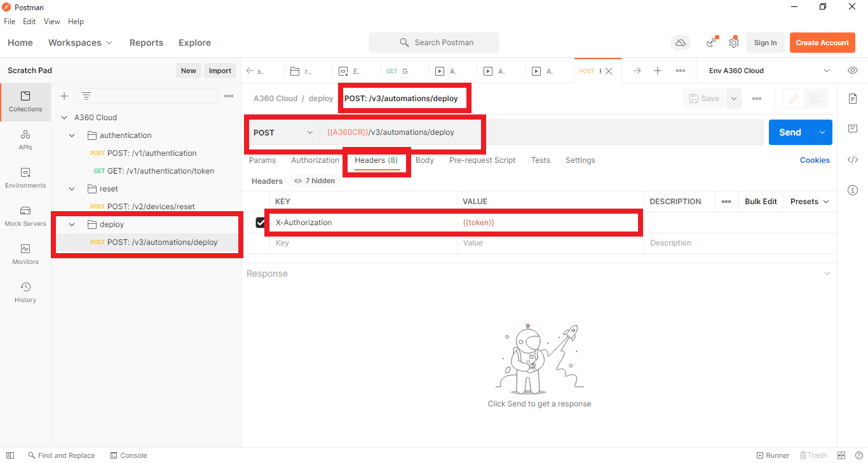Viewport: 868px width, 463px height.
Task: Click the Create Account button
Action: [x=822, y=43]
